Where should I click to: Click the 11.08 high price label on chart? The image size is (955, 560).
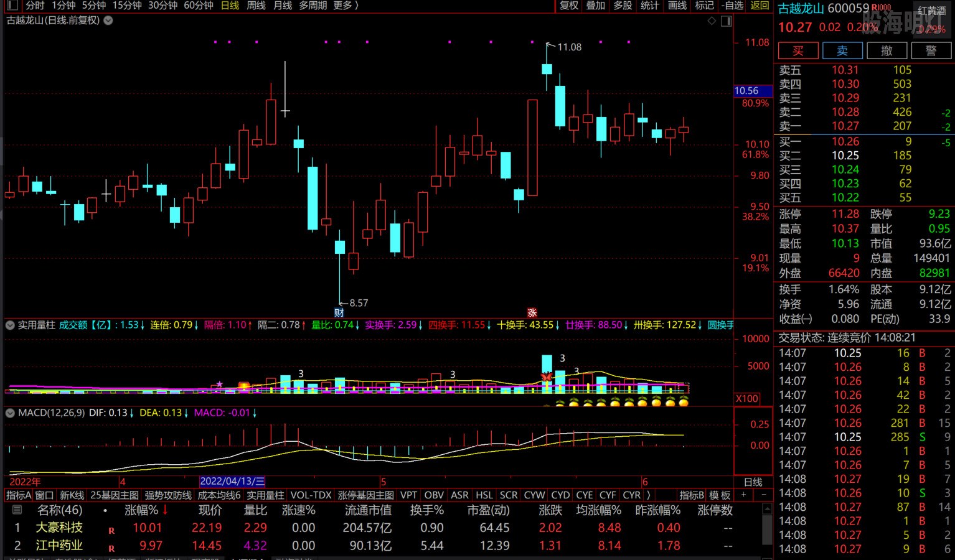tap(569, 47)
